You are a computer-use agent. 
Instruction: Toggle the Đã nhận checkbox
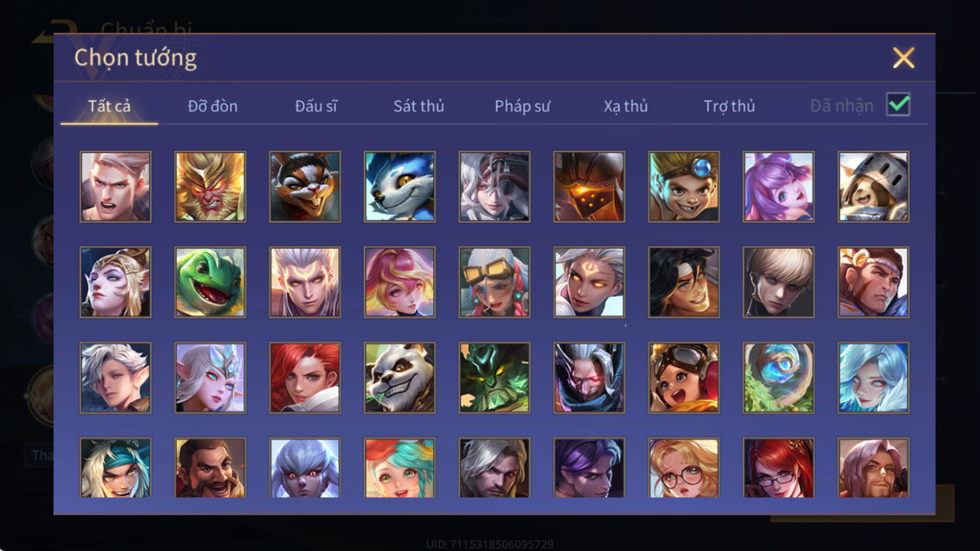(x=898, y=104)
